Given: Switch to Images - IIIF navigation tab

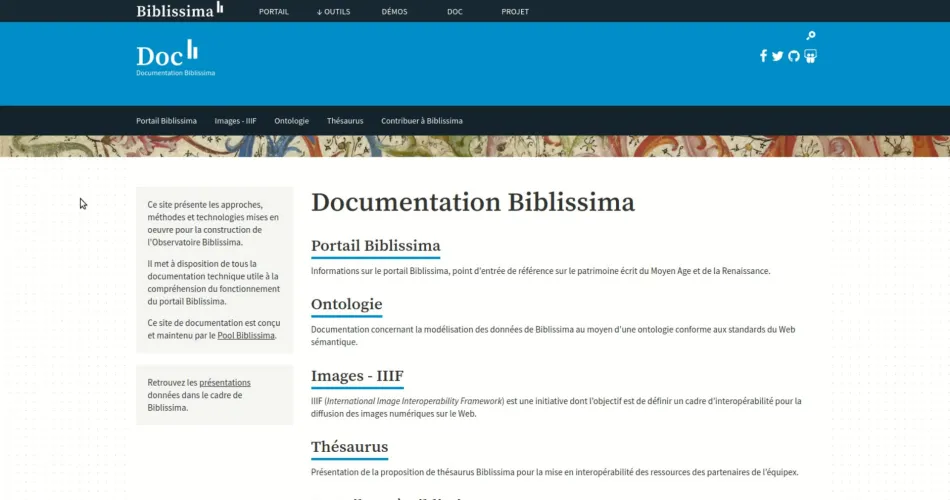Looking at the screenshot, I should (x=235, y=121).
